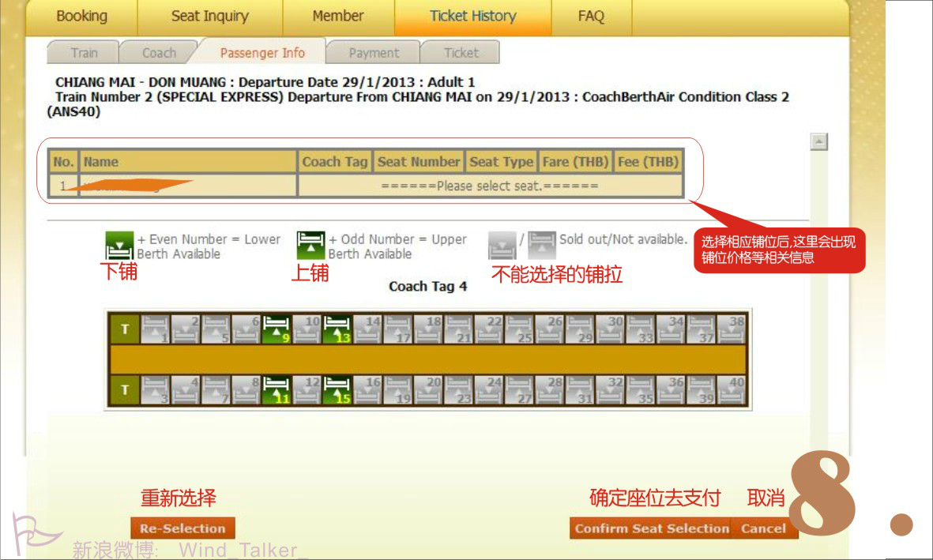Click sold-out berth seat 1
Screen dimensions: 933x560
156,329
